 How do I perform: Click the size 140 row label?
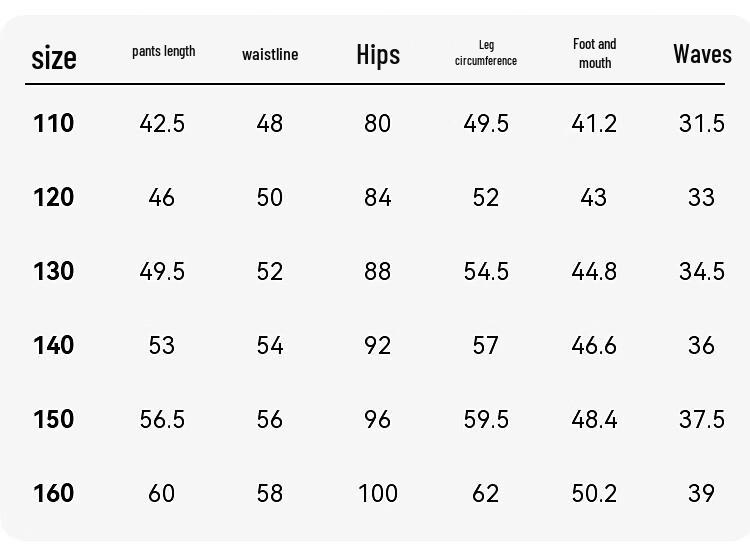[x=54, y=345]
